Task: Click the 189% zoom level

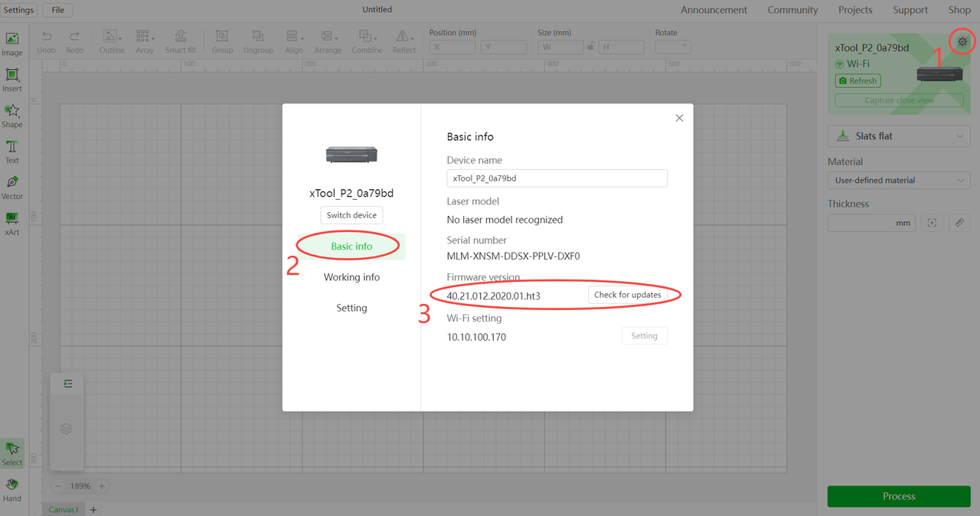Action: point(80,486)
